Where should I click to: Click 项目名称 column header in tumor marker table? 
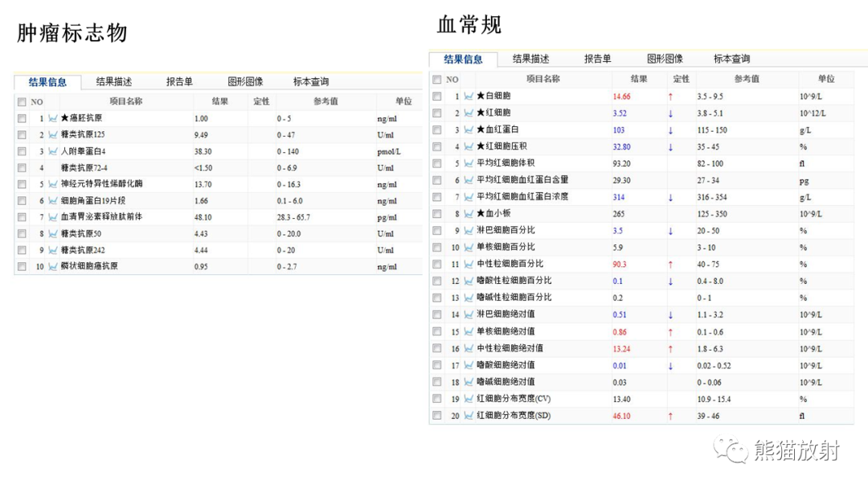125,101
